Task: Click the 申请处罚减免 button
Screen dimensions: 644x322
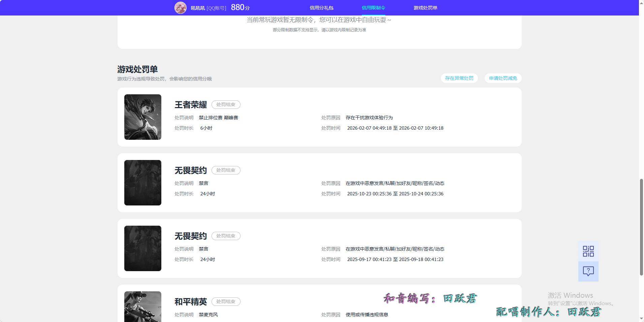Action: click(x=503, y=78)
